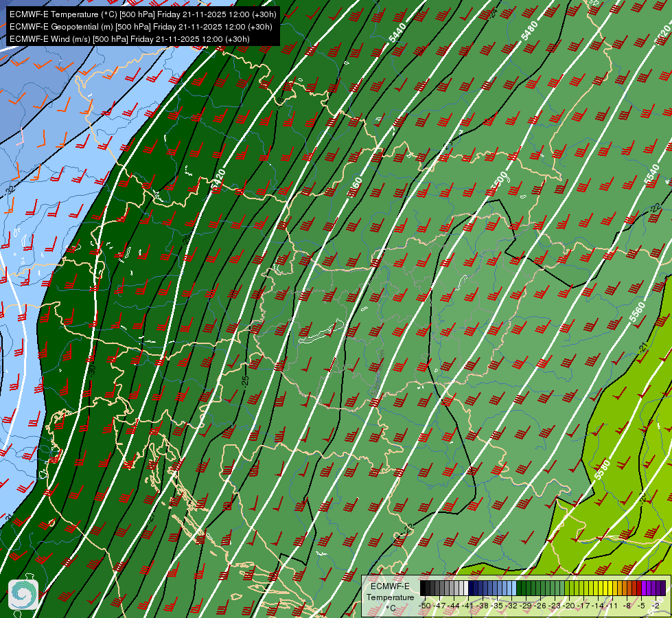The height and width of the screenshot is (618, 672).
Task: Click the ECMWF-E Geopotential 500 hPa title line
Action: click(141, 27)
